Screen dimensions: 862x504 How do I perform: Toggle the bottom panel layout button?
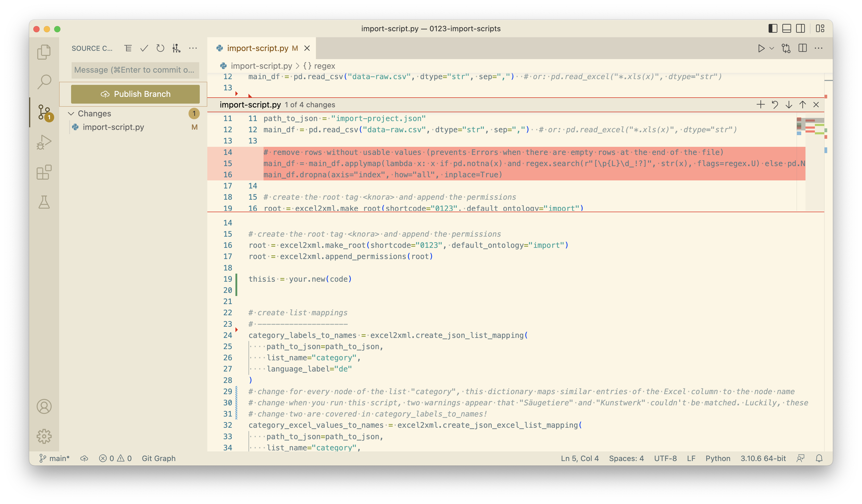pos(787,28)
